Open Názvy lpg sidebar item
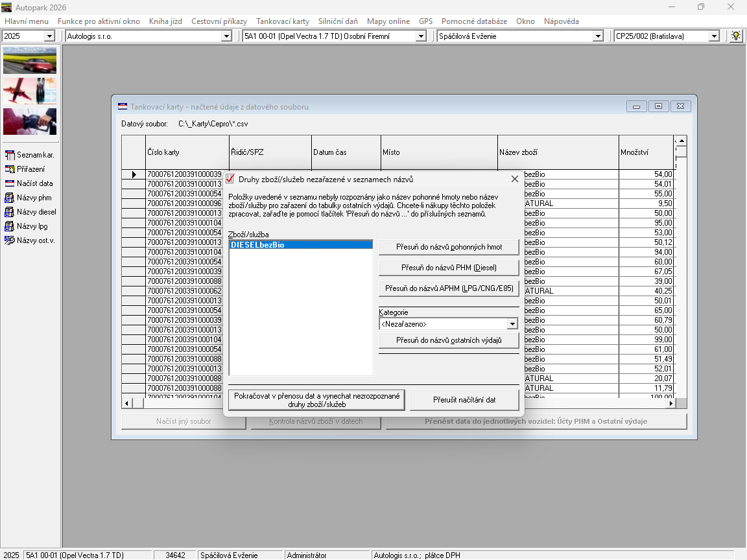Viewport: 747px width, 560px height. click(29, 226)
